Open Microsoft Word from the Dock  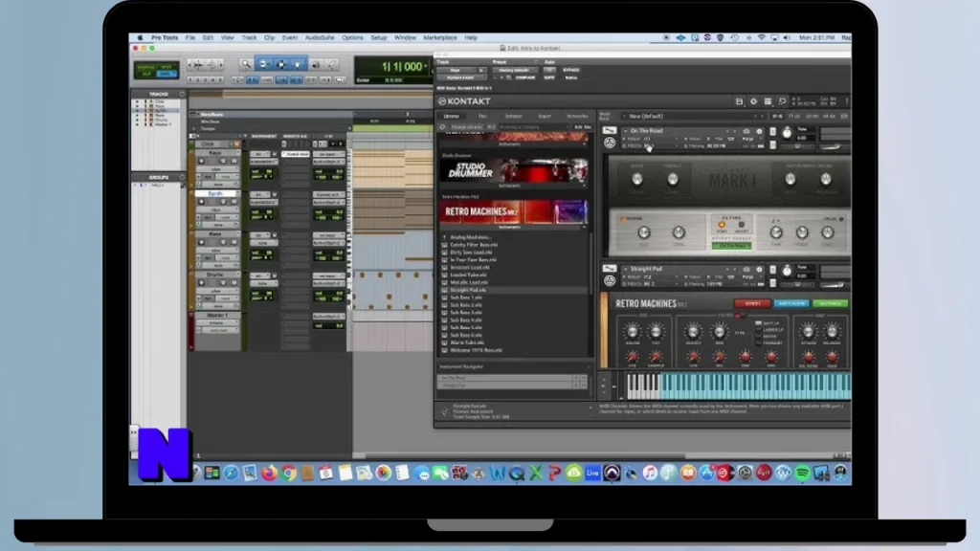pyautogui.click(x=498, y=473)
